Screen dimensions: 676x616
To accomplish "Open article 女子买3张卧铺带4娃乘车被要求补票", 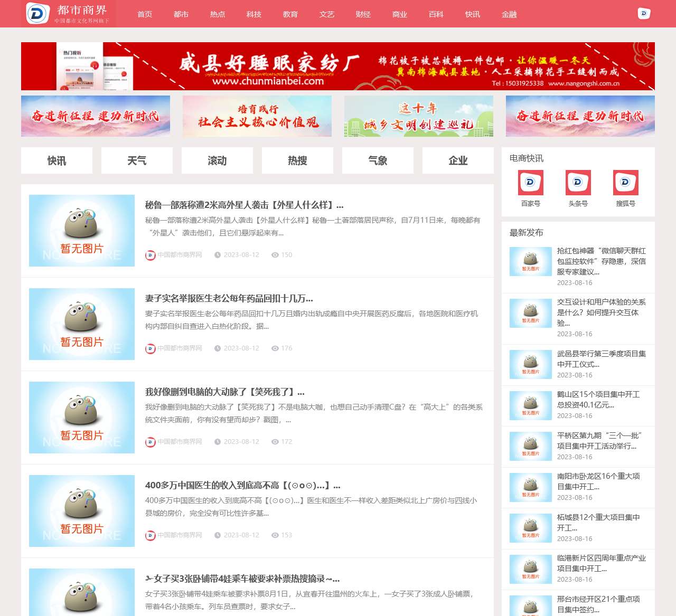I will (x=242, y=579).
